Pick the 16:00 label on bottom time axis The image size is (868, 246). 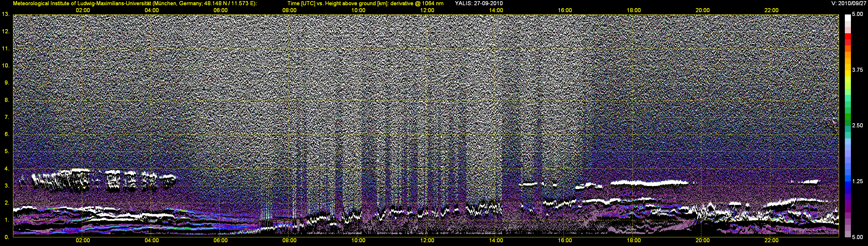point(565,241)
